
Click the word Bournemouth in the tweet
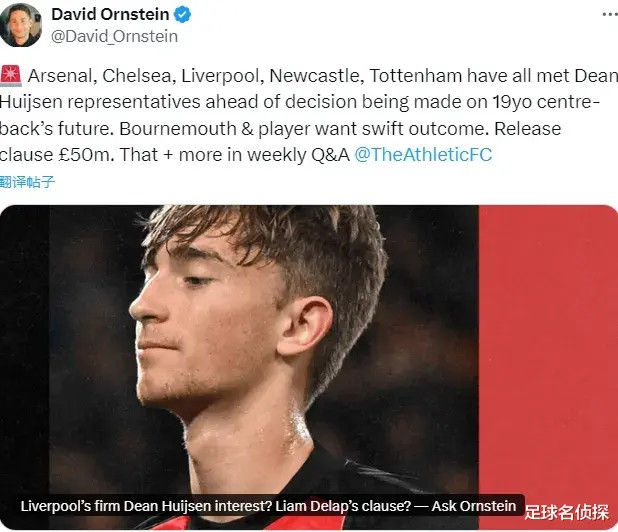pyautogui.click(x=177, y=129)
